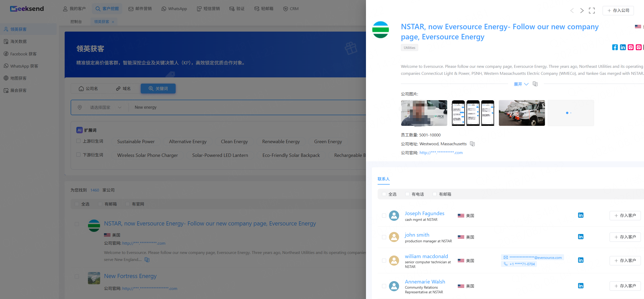Select 公司名 search mode tab
This screenshot has height=299, width=644.
88,89
